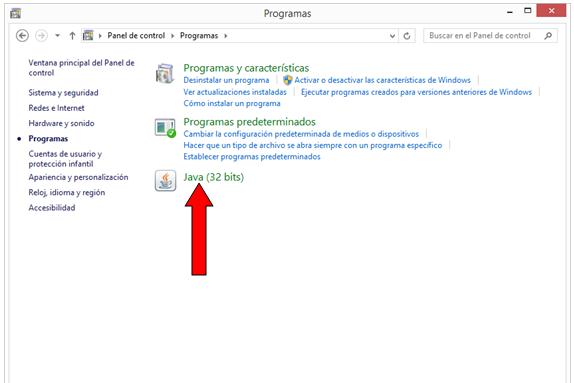Viewport: 574px width, 383px height.
Task: Open the recent locations dropdown arrow
Action: [57, 36]
